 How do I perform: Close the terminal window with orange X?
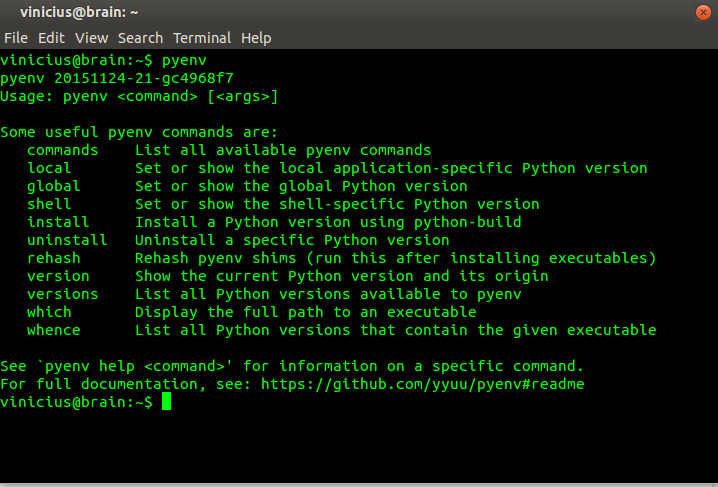point(703,10)
